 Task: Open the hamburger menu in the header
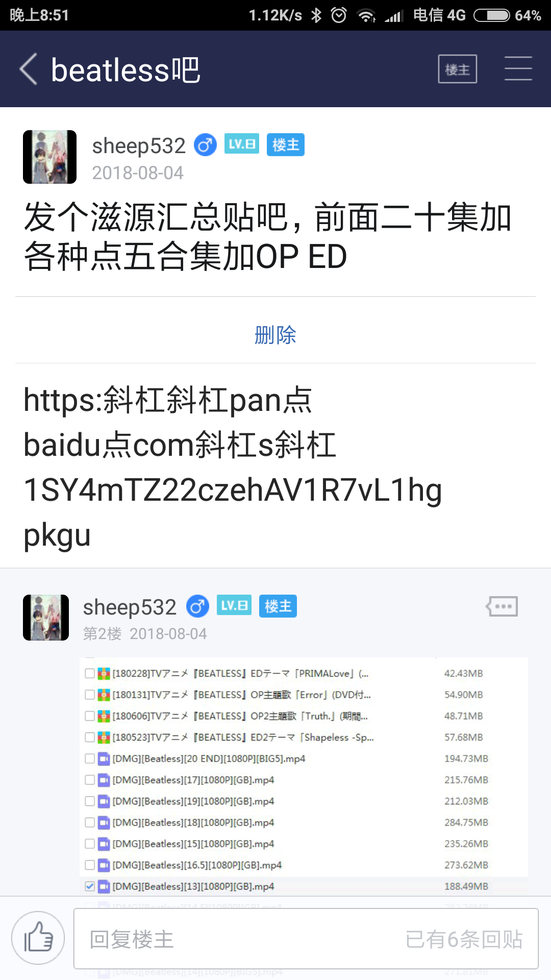(x=518, y=69)
